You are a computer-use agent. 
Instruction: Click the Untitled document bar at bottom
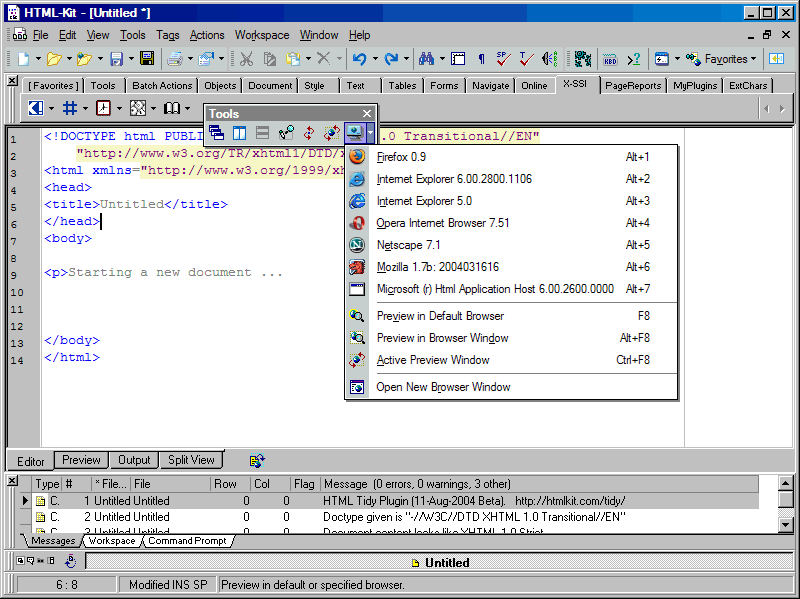click(x=439, y=562)
